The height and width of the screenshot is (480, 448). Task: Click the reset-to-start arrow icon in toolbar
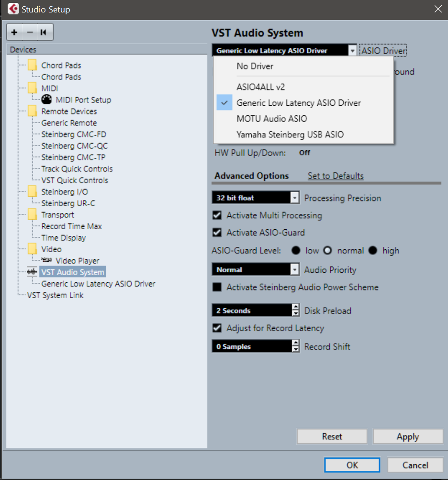43,32
